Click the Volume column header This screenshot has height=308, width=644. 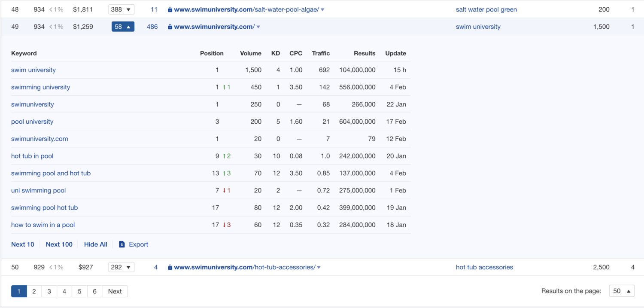pos(251,53)
